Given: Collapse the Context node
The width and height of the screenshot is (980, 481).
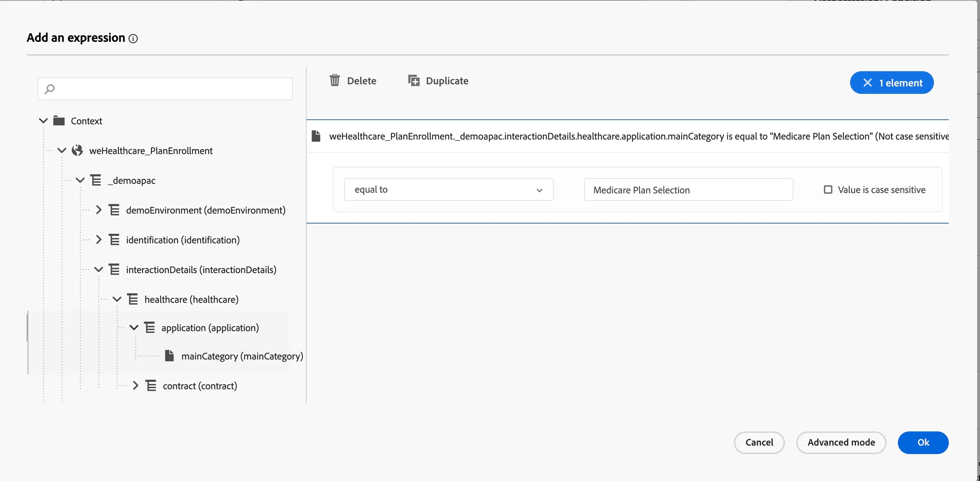Looking at the screenshot, I should (x=43, y=121).
